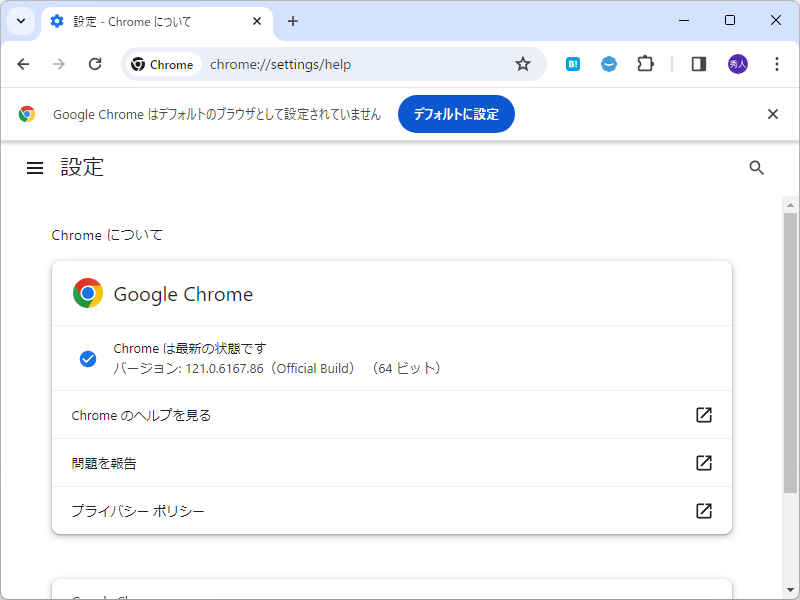
Task: Click the 秀人 profile avatar
Action: pyautogui.click(x=735, y=63)
